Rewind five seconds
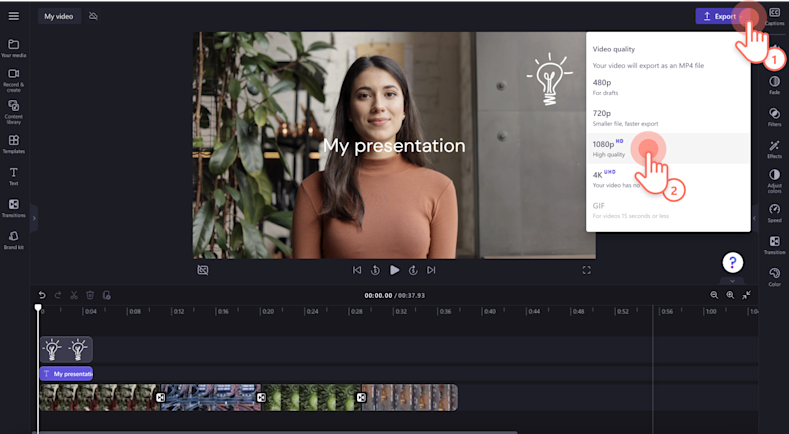This screenshot has height=434, width=789. click(375, 270)
